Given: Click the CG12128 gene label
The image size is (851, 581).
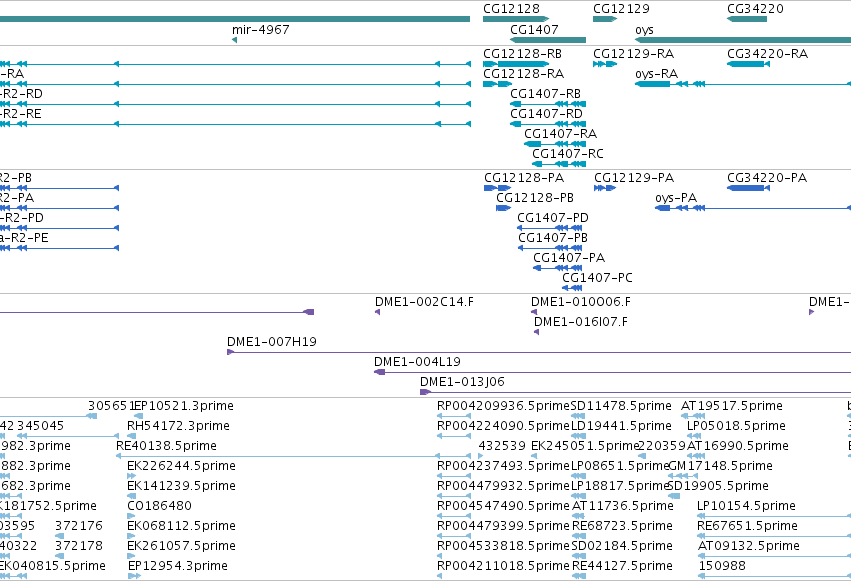Looking at the screenshot, I should pos(511,9).
